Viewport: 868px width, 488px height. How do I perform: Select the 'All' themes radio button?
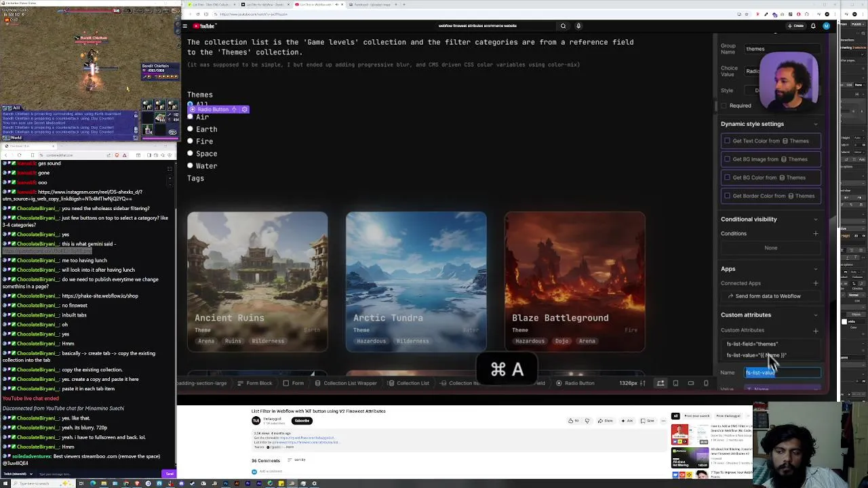coord(191,105)
